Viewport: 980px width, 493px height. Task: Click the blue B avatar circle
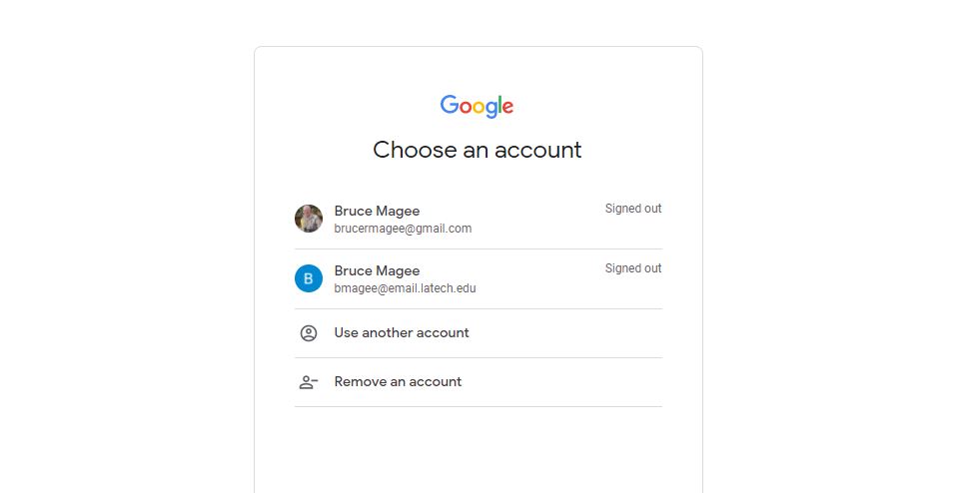(309, 278)
